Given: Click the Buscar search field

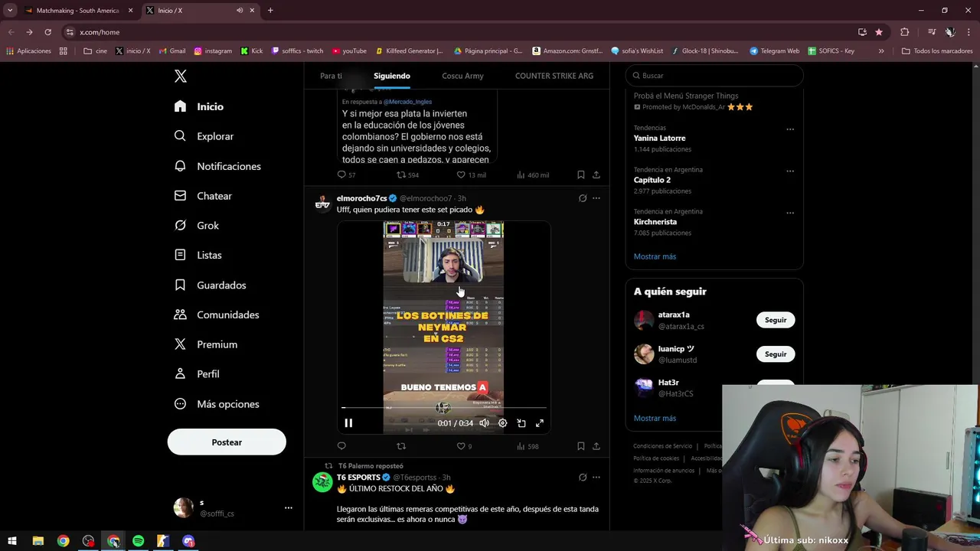Looking at the screenshot, I should point(714,76).
